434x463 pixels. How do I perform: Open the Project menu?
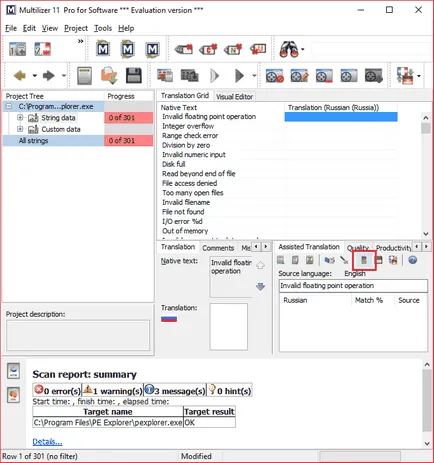[76, 28]
